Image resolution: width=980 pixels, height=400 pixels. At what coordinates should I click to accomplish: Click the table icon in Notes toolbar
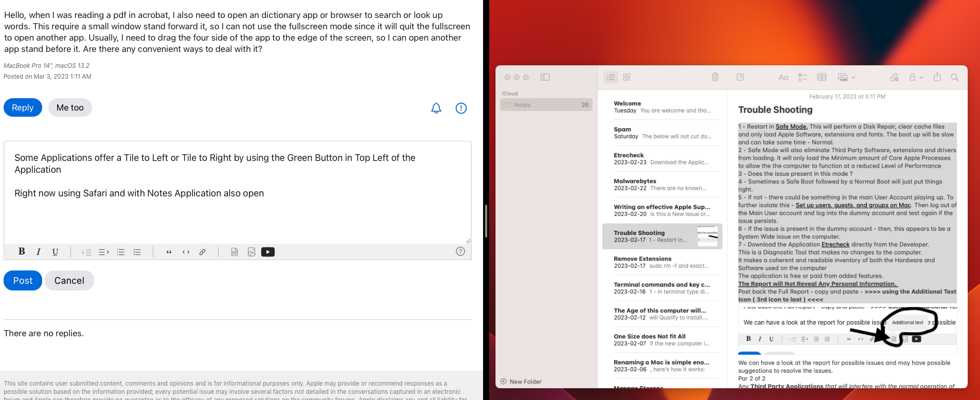(x=822, y=77)
